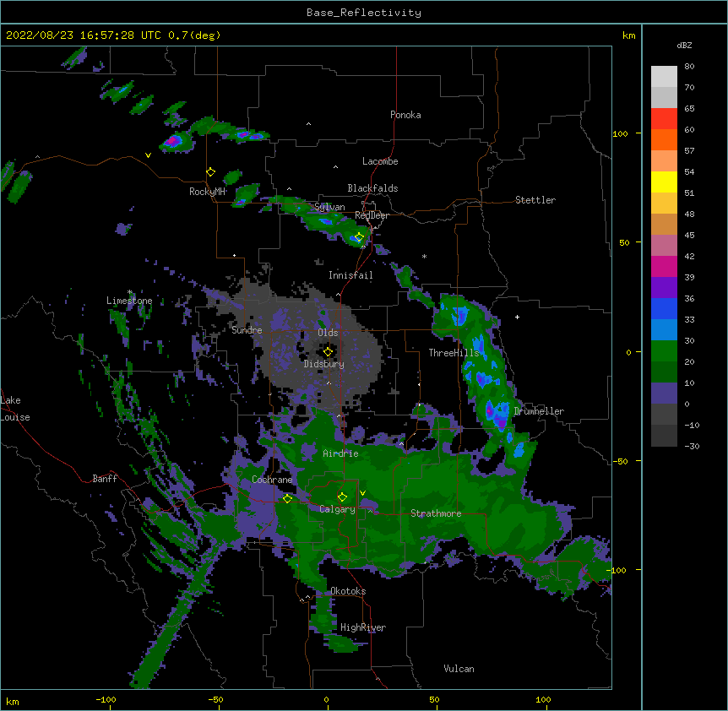Pick the white-grey swatch at top of legend
Viewport: 728px width, 711px height.
click(664, 77)
